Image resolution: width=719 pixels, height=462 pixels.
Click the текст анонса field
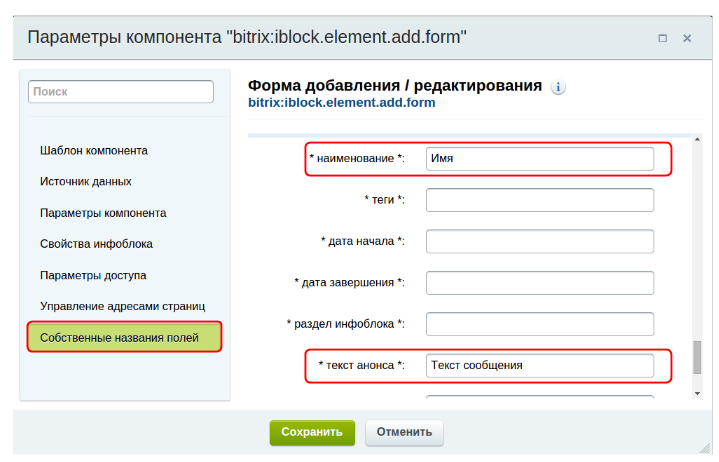(539, 365)
